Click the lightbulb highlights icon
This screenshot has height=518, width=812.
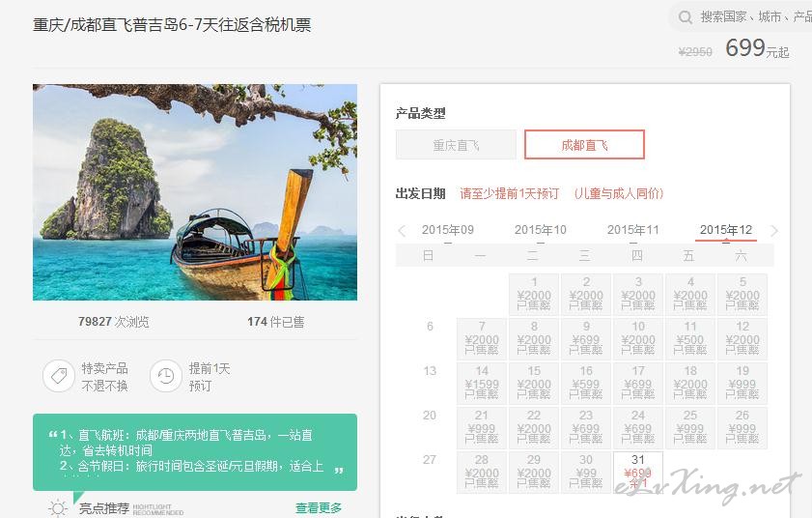coord(58,508)
